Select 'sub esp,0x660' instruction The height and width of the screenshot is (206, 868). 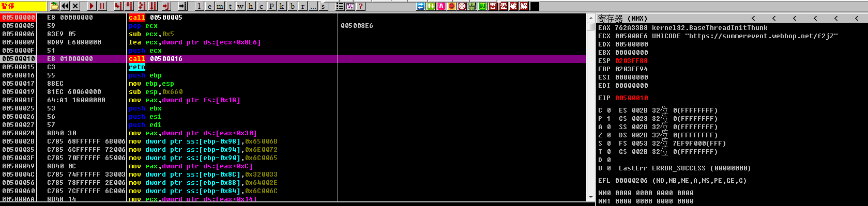pos(156,92)
